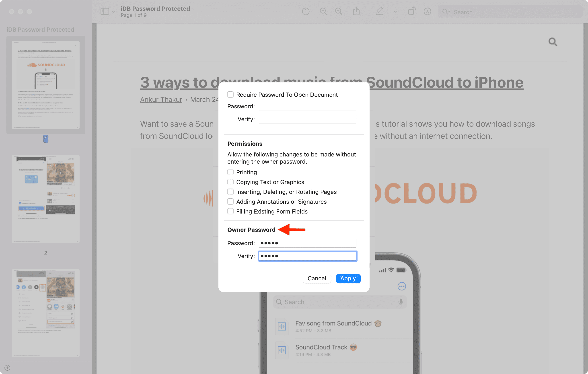Expand the highlight style dropdown chevron
588x374 pixels.
tap(395, 12)
